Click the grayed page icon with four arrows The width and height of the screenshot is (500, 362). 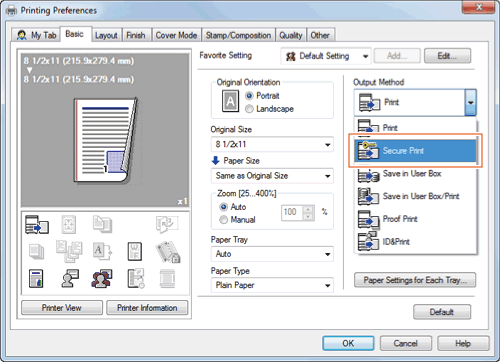click(x=68, y=224)
